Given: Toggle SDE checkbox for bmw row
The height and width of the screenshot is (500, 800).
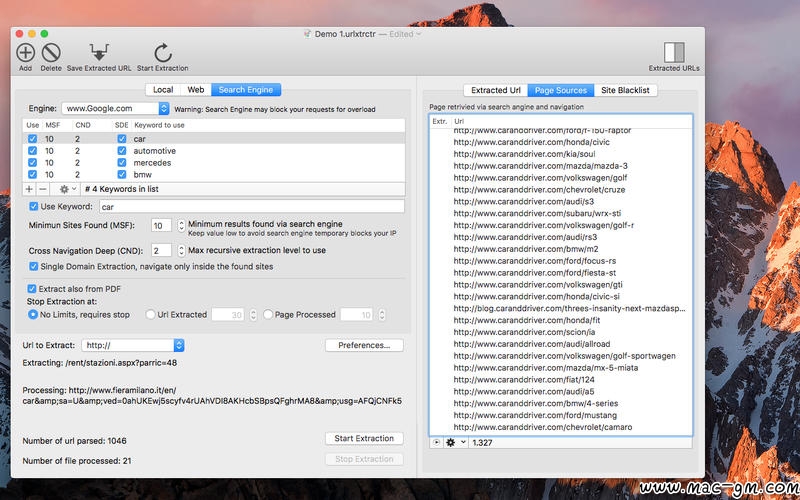Looking at the screenshot, I should click(x=121, y=174).
